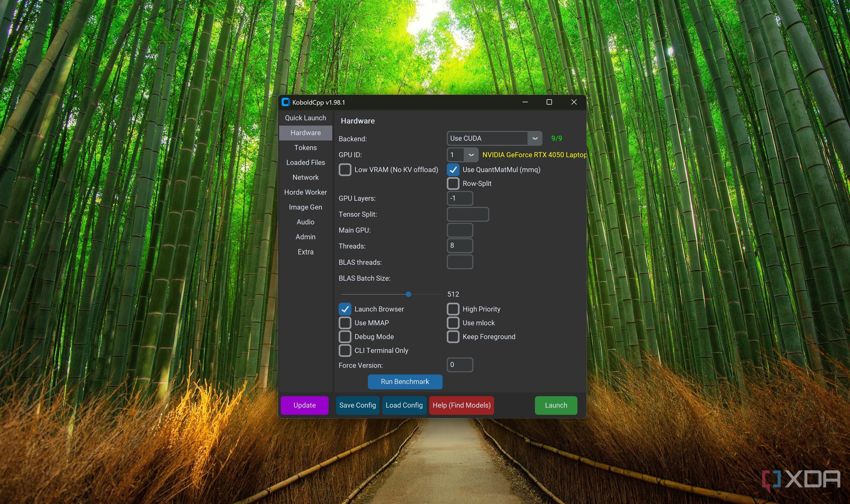850x504 pixels.
Task: Check the Row-Split option
Action: click(x=453, y=183)
